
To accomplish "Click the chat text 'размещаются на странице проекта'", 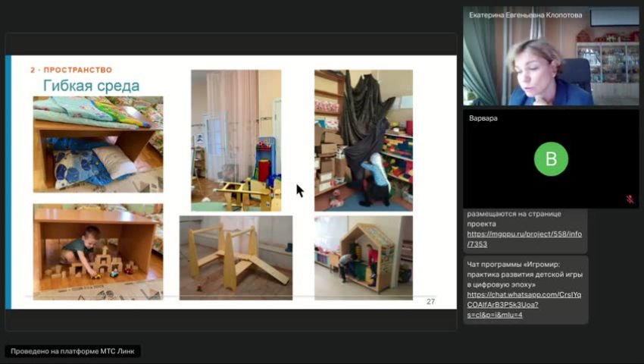I will tap(514, 219).
